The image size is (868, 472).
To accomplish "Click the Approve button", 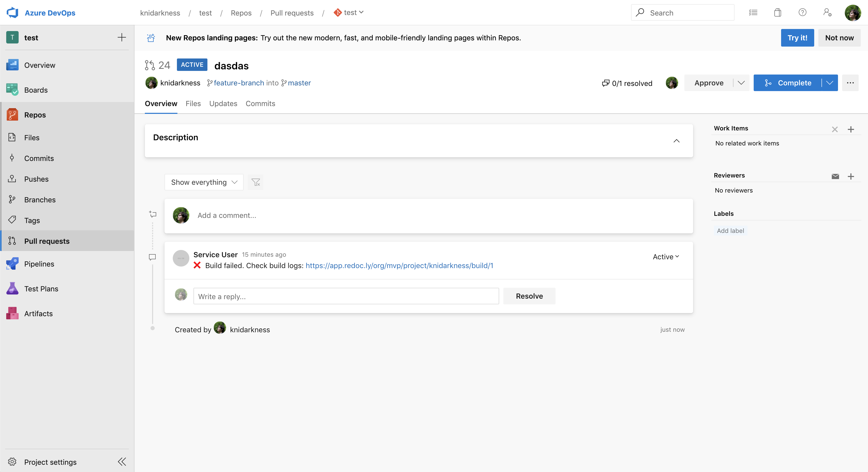I will [709, 83].
